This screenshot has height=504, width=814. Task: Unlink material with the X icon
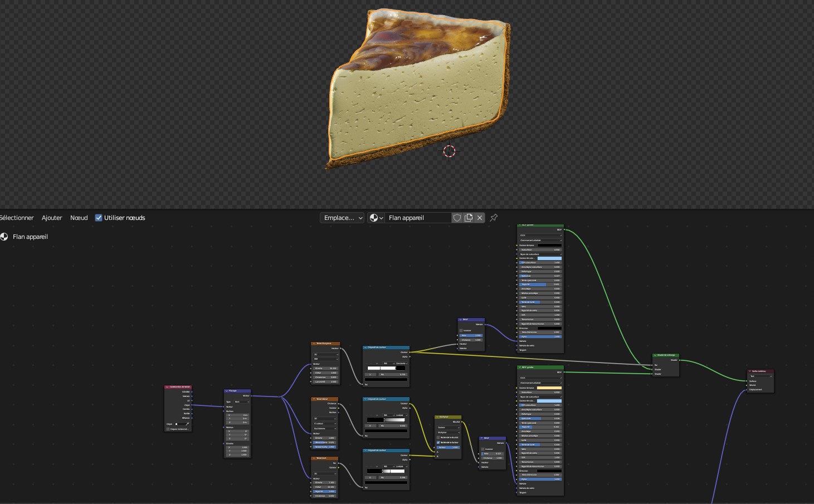click(x=480, y=218)
